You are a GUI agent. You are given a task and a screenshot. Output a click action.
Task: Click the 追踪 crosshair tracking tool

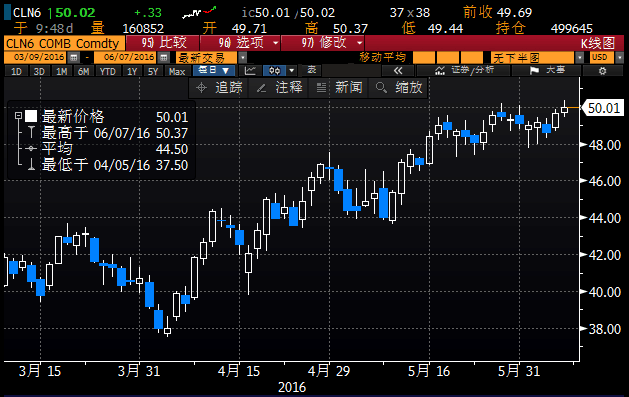point(219,87)
